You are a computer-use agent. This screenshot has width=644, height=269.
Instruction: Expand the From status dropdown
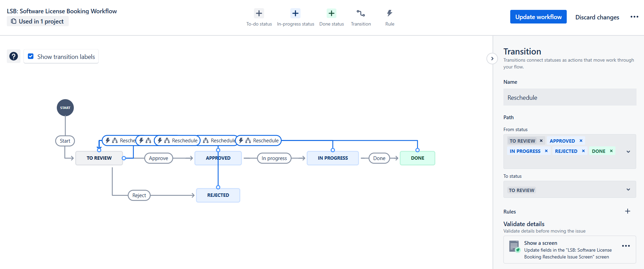tap(628, 152)
